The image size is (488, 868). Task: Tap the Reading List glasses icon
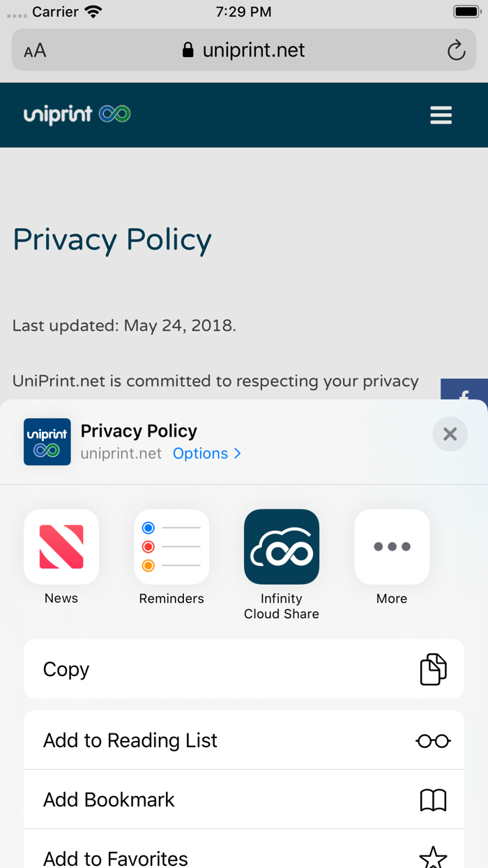click(433, 740)
